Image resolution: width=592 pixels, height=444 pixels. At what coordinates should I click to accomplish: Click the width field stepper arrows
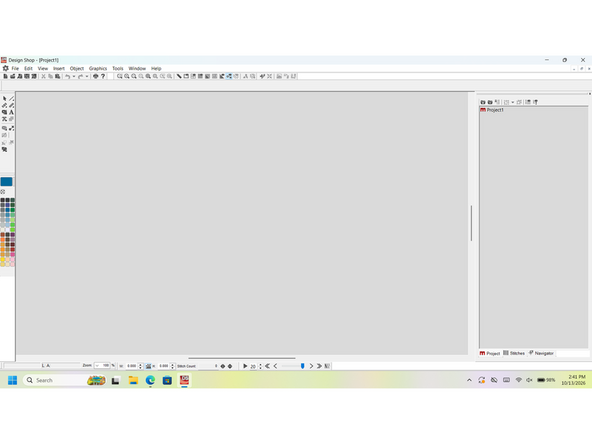coord(140,366)
